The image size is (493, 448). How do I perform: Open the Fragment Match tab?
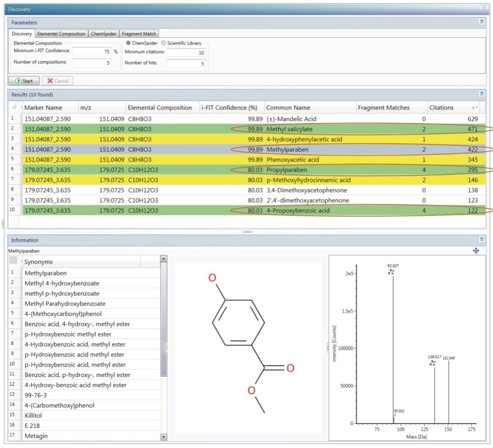[x=139, y=34]
